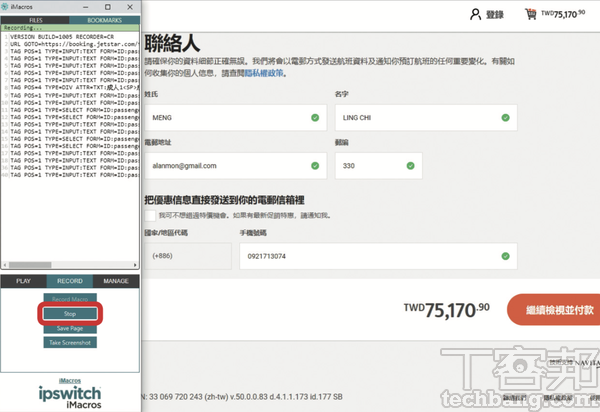
Task: Click into the postcode field 330
Action: point(379,166)
